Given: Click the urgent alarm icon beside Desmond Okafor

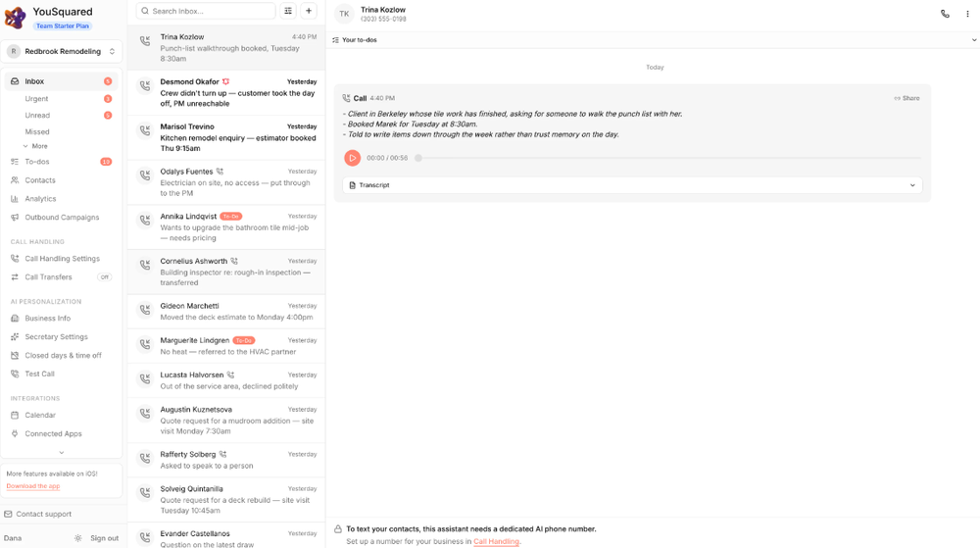Looking at the screenshot, I should 226,81.
